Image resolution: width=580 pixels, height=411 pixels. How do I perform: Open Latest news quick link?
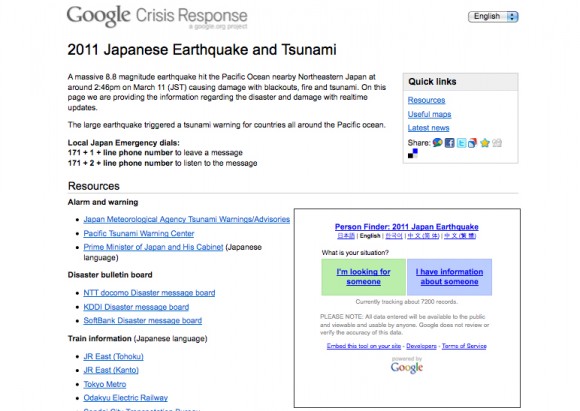(428, 128)
